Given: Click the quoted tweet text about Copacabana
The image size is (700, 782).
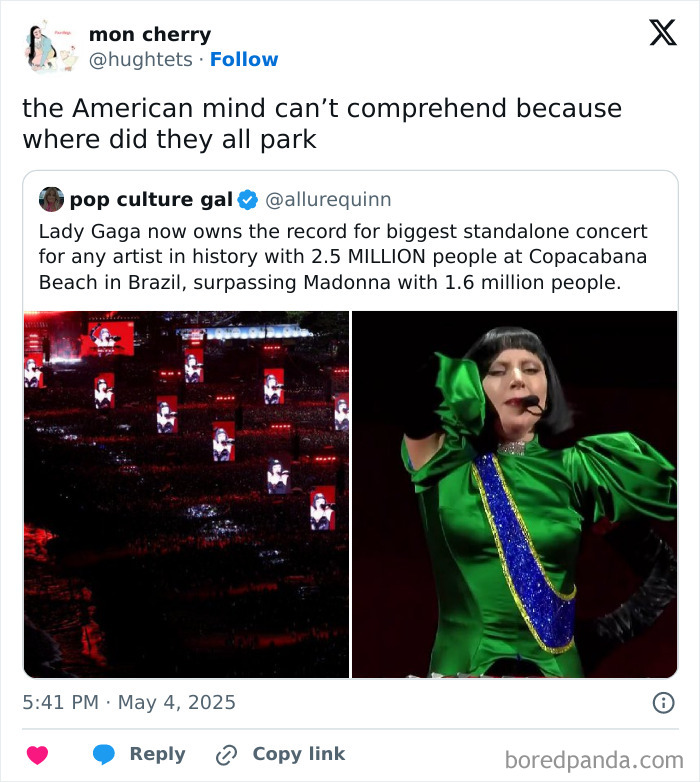Looking at the screenshot, I should coord(342,256).
